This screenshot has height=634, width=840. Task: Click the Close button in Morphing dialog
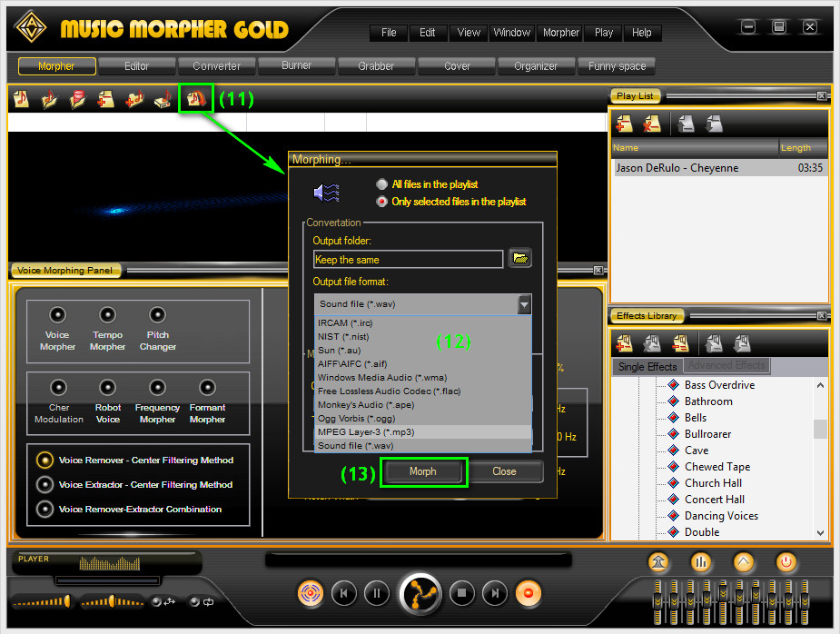tap(504, 471)
